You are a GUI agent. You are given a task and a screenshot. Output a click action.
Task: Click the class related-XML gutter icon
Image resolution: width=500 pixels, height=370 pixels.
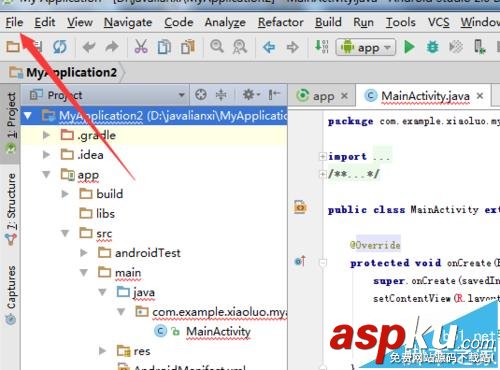(300, 207)
